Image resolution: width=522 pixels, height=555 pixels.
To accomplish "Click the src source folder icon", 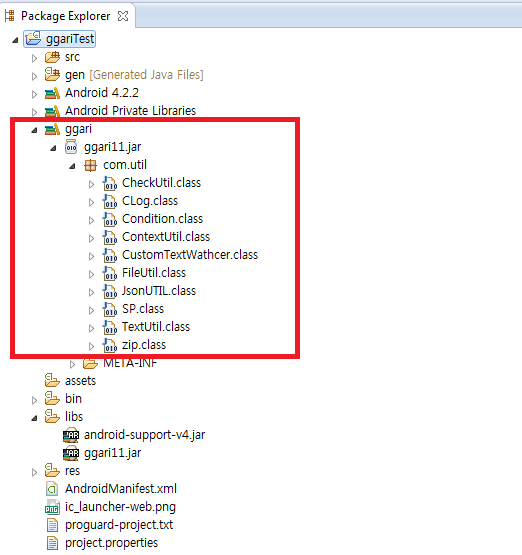I will pos(52,57).
